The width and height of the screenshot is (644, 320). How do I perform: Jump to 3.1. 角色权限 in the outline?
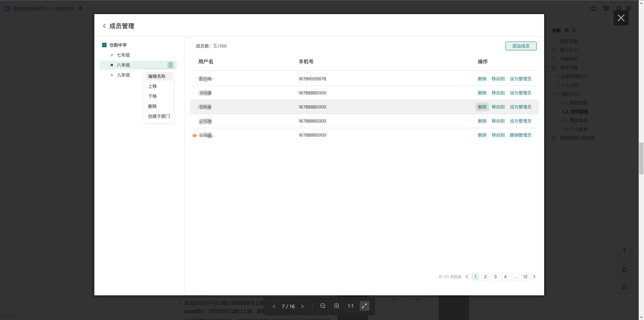click(x=575, y=103)
